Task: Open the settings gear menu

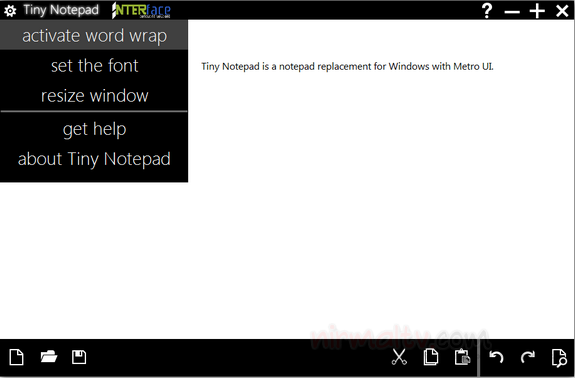Action: point(10,11)
